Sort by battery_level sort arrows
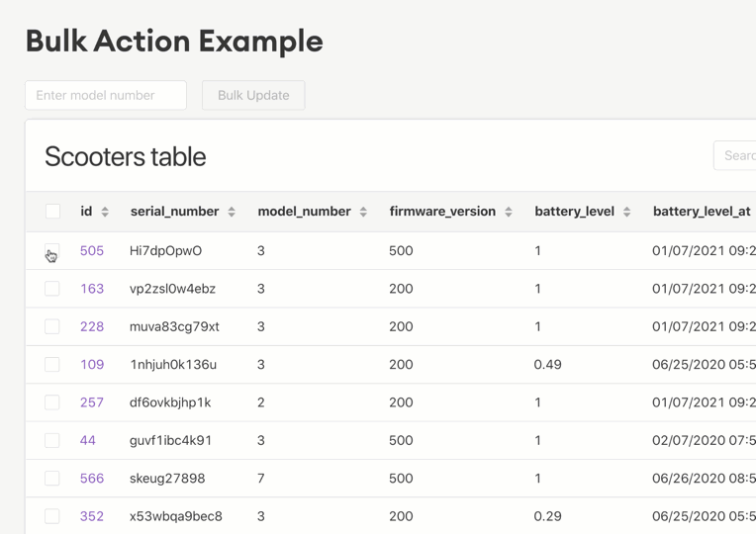This screenshot has height=534, width=756. point(626,212)
